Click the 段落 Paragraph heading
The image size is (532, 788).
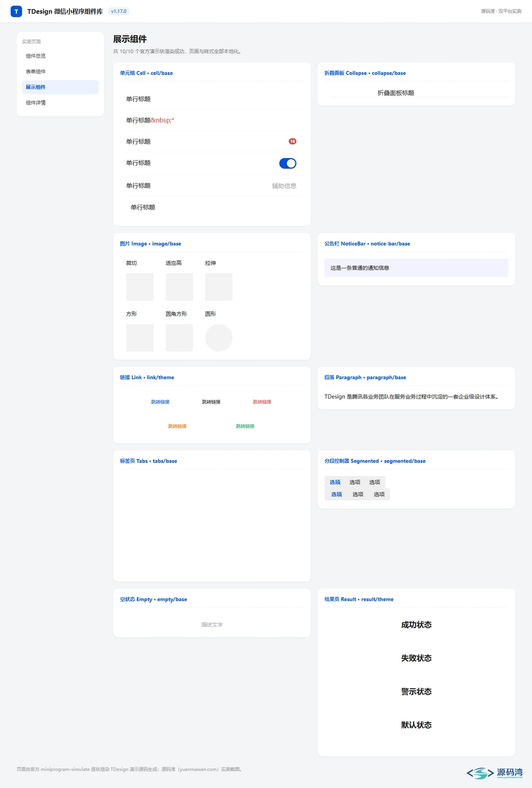point(365,378)
